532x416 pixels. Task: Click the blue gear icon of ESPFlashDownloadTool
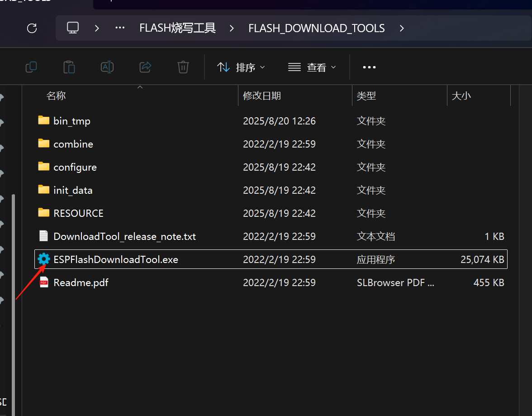[43, 259]
